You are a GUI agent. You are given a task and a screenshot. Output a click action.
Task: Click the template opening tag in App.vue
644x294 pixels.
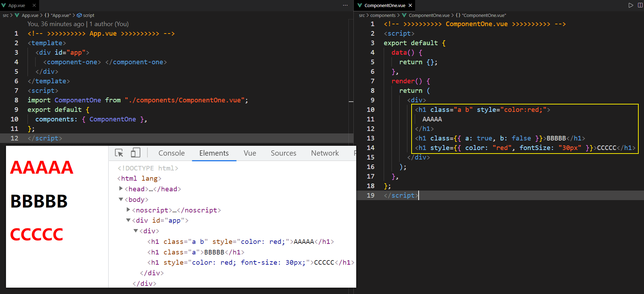point(47,43)
